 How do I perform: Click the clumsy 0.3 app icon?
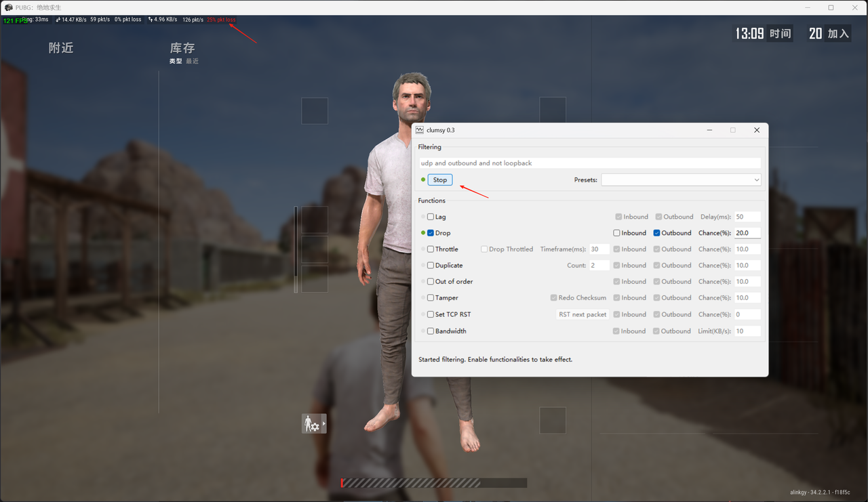(x=420, y=130)
